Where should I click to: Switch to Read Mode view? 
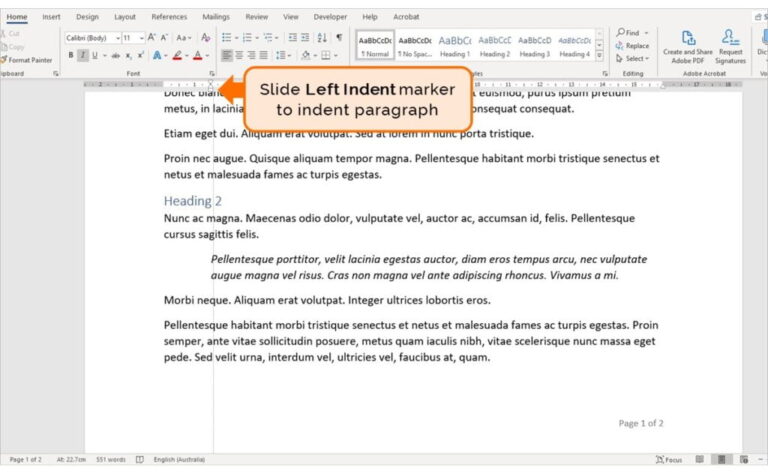[699, 459]
